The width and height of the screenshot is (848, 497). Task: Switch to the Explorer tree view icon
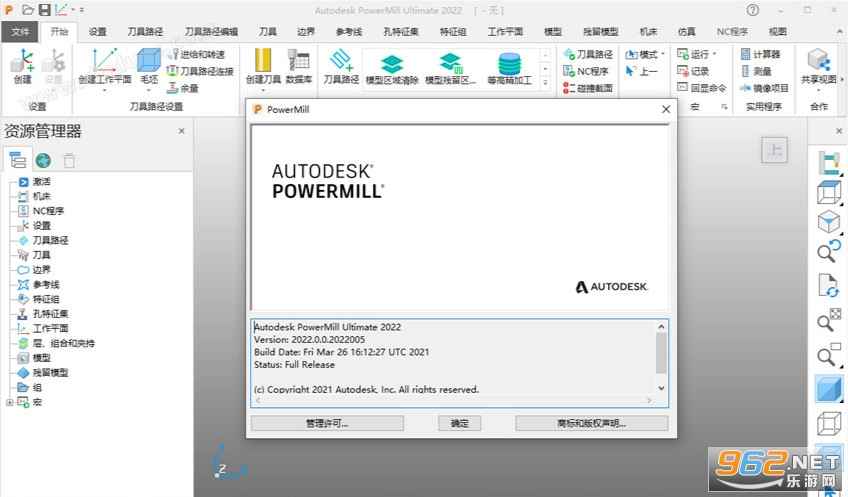[17, 160]
